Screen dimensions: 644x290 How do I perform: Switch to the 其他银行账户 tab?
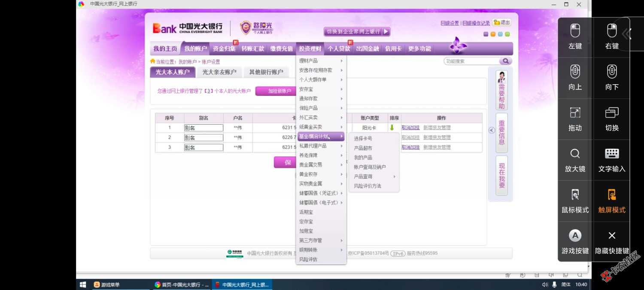pos(267,72)
